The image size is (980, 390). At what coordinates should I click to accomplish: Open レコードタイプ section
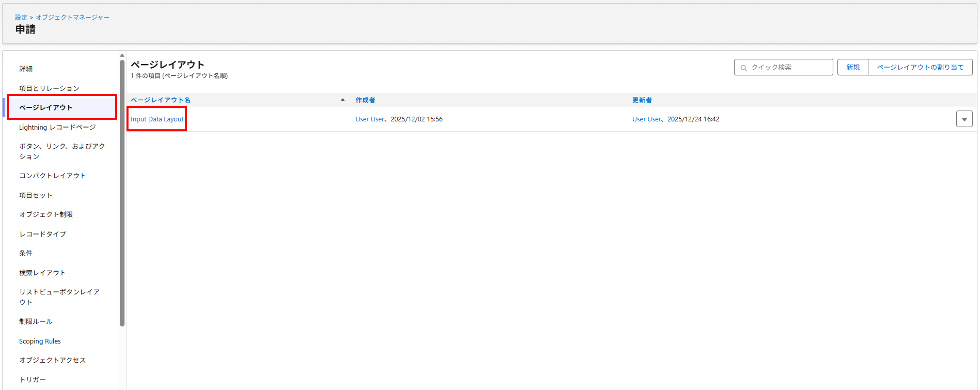coord(43,234)
